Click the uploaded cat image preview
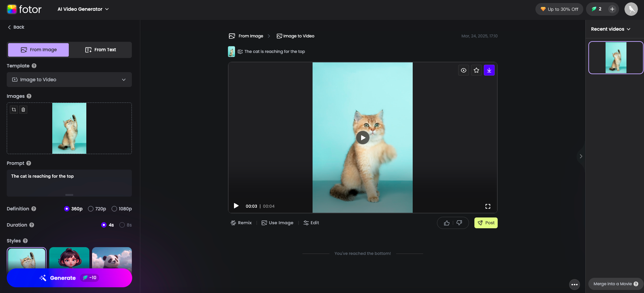 pos(69,128)
